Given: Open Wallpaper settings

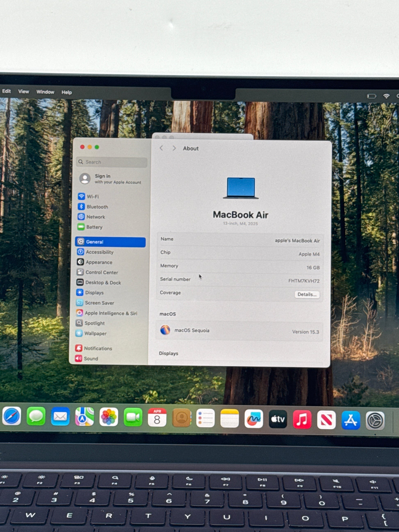Looking at the screenshot, I should (x=95, y=333).
